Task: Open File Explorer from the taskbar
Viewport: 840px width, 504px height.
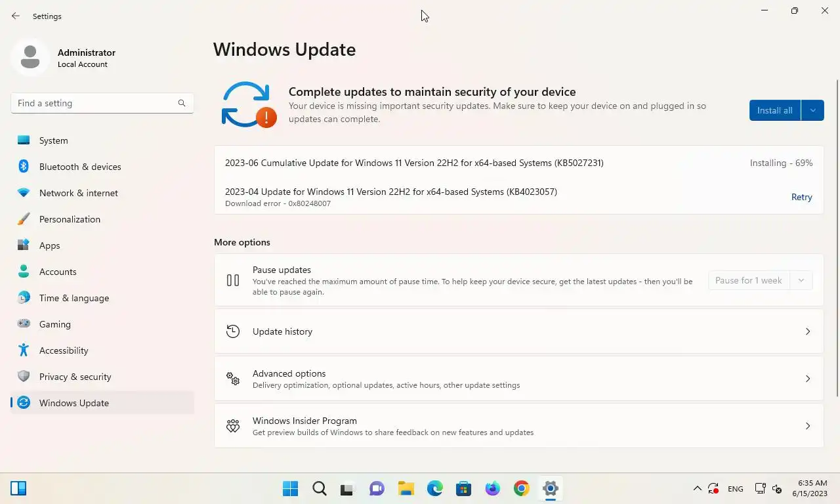Action: pos(406,488)
